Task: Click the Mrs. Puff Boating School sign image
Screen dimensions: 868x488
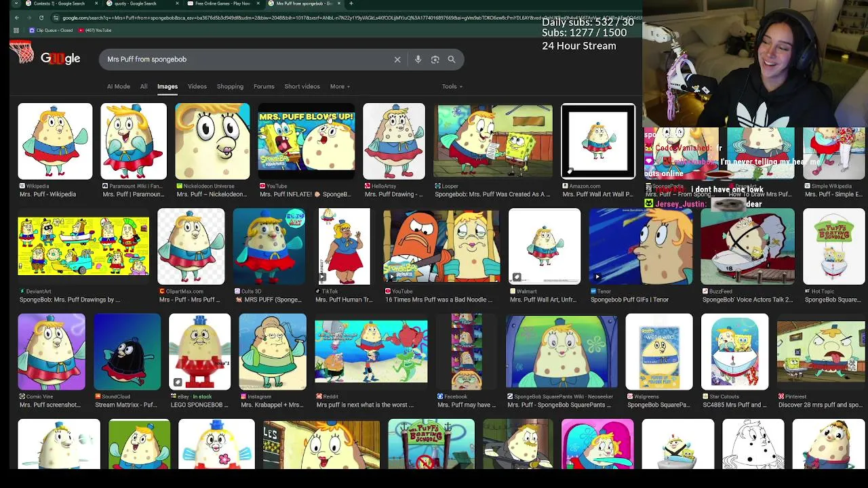Action: pos(431,444)
